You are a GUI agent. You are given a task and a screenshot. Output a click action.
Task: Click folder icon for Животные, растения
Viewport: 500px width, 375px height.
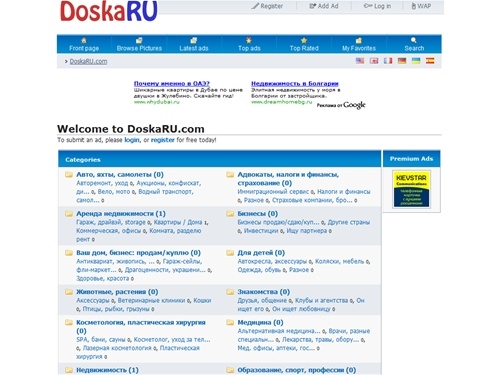click(69, 292)
